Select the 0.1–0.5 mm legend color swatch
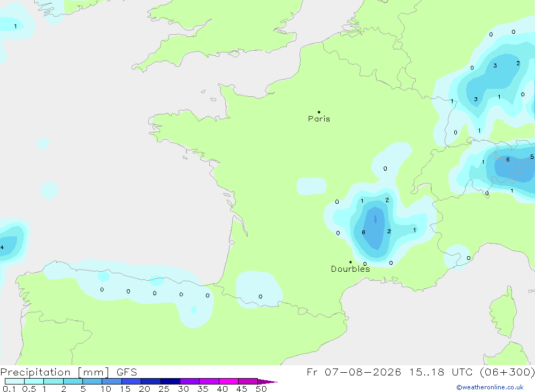 pos(14,381)
